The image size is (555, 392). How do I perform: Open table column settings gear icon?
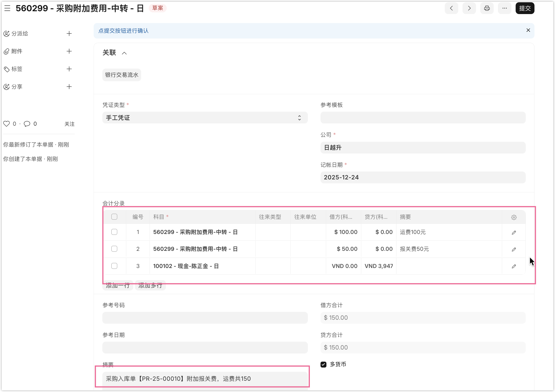514,217
